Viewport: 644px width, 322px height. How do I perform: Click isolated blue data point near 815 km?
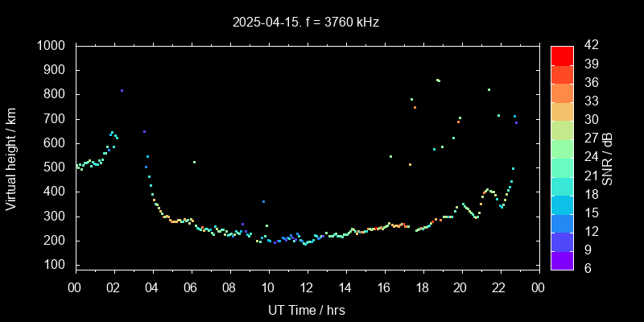pyautogui.click(x=122, y=91)
